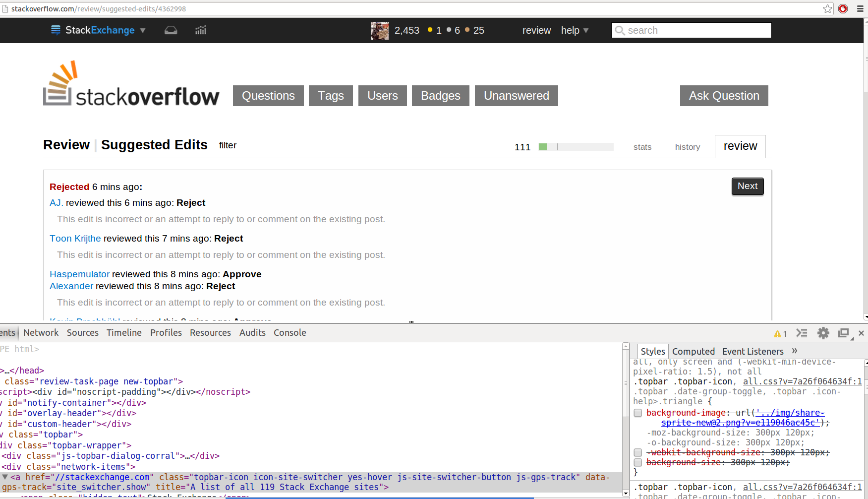
Task: Click the review progress bar
Action: tap(576, 147)
